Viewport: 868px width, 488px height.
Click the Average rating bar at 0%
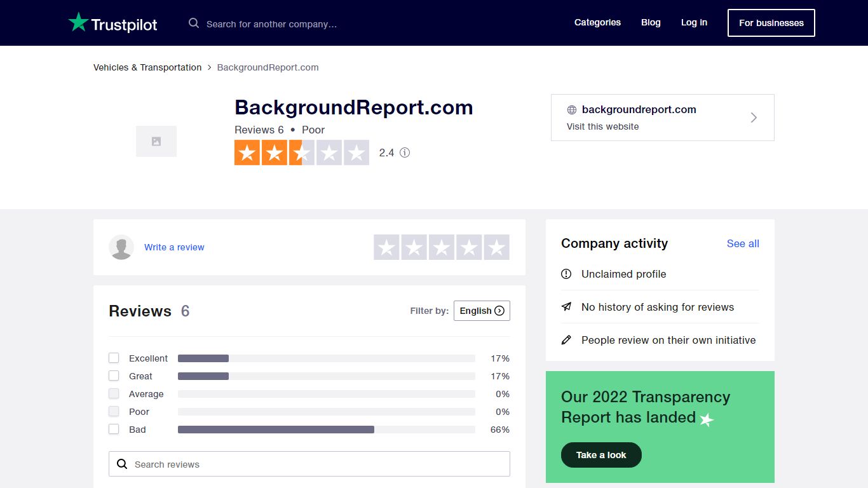(327, 394)
